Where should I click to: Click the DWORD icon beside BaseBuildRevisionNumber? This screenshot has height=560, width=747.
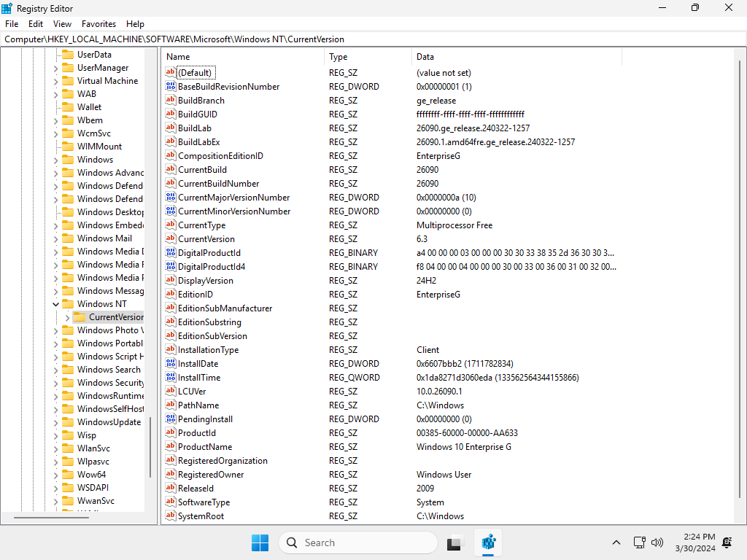click(x=171, y=86)
